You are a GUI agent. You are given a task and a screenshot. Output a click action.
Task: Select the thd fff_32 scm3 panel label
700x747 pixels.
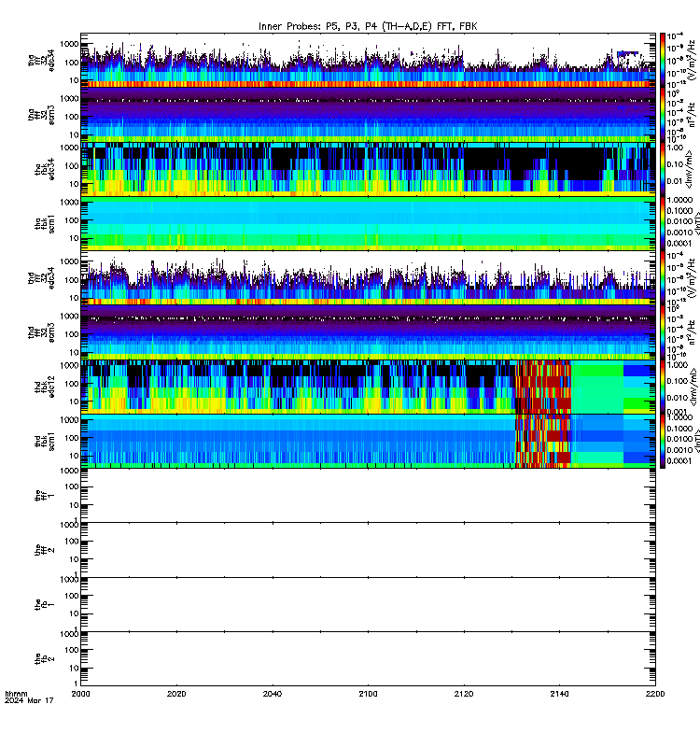pos(41,332)
